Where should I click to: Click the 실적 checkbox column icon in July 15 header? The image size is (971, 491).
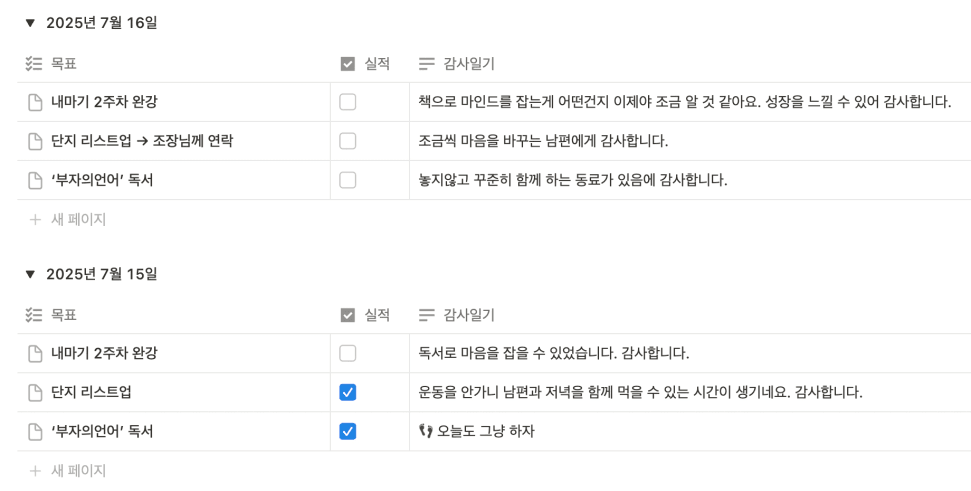point(348,315)
